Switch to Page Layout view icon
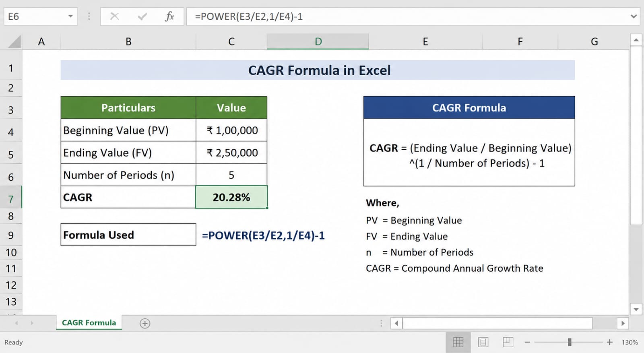644x353 pixels. point(483,342)
